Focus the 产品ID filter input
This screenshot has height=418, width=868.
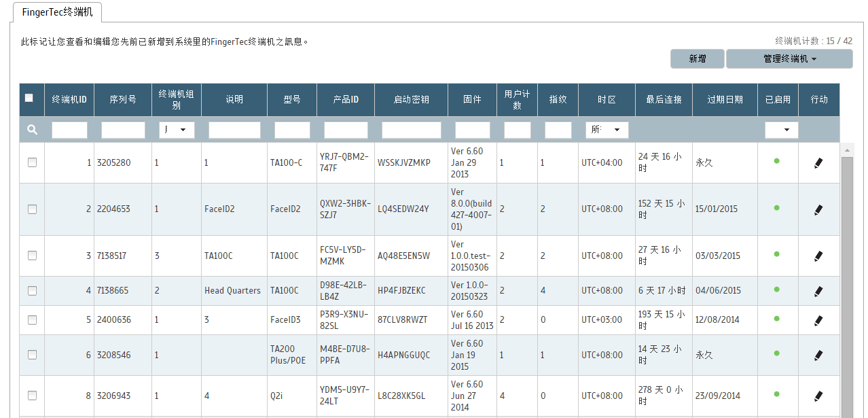click(x=346, y=130)
